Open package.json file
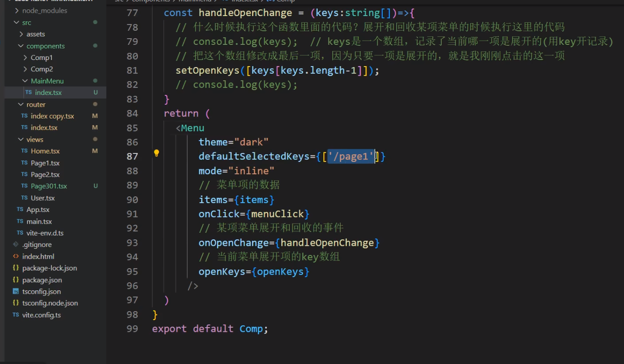 click(42, 280)
